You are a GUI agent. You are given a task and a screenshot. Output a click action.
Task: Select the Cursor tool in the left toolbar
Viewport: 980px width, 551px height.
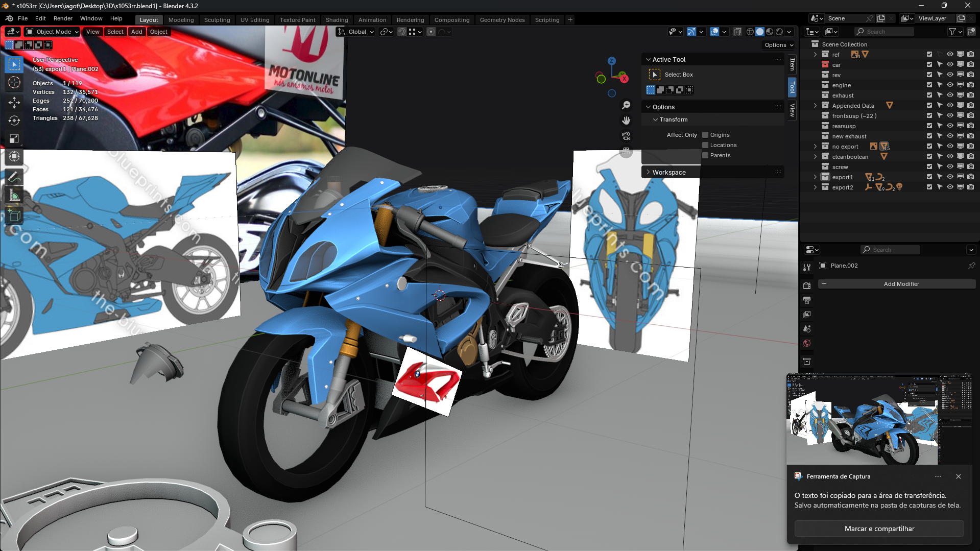14,83
